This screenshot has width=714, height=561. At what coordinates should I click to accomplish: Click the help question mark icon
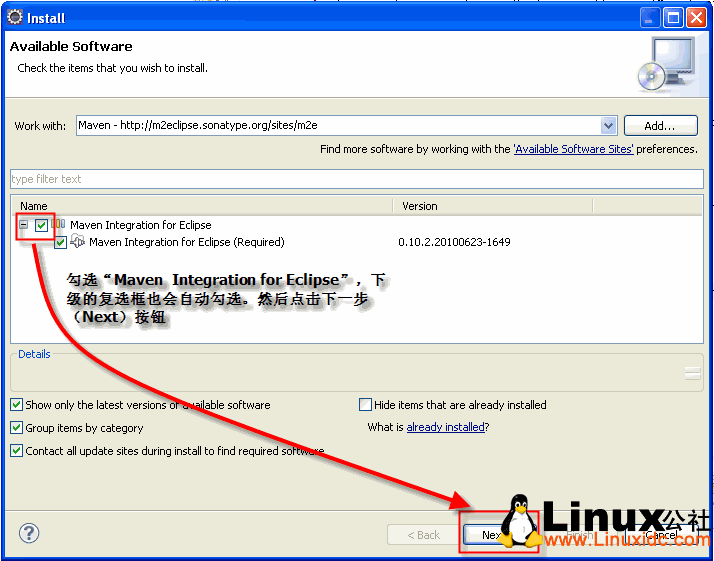[x=30, y=533]
